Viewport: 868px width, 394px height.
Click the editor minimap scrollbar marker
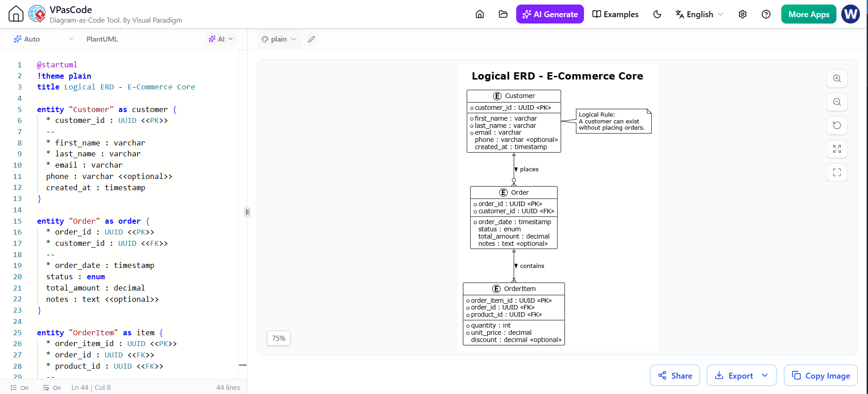pyautogui.click(x=243, y=365)
